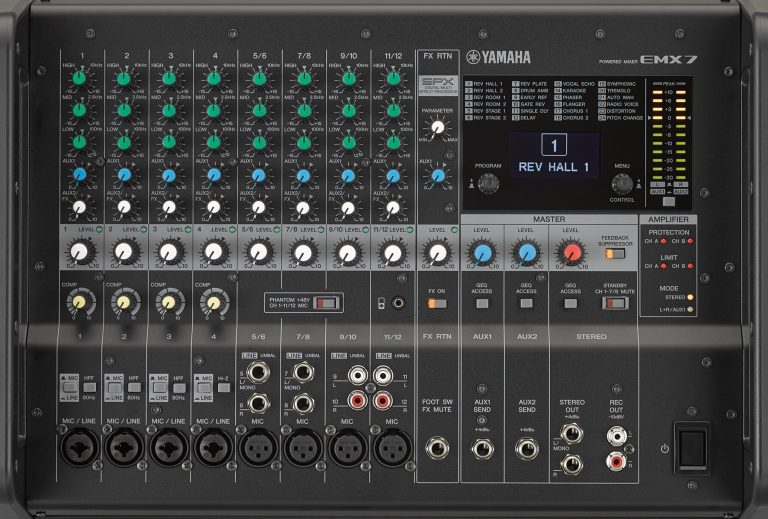Screen dimensions: 768x519
Task: Select channel 5 L/MONO line jack
Action: pos(258,373)
